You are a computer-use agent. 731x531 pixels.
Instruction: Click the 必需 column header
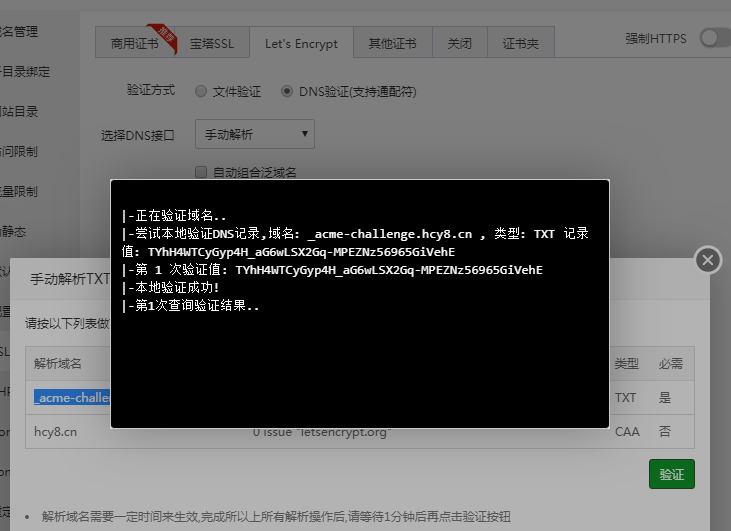[x=670, y=364]
